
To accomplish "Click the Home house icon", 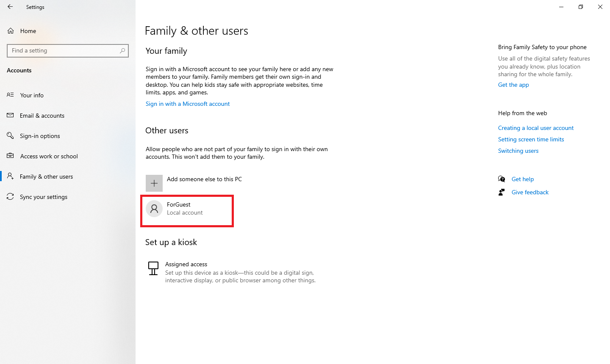I will point(11,31).
